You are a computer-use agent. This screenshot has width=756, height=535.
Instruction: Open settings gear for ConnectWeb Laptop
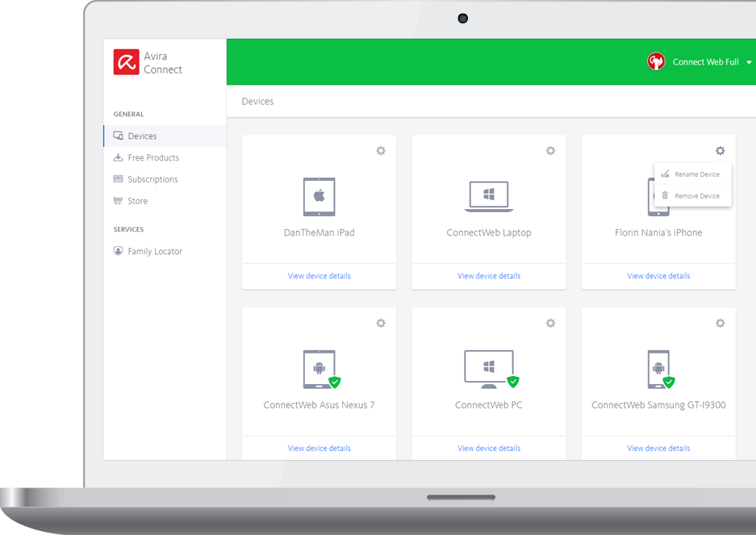coord(550,151)
